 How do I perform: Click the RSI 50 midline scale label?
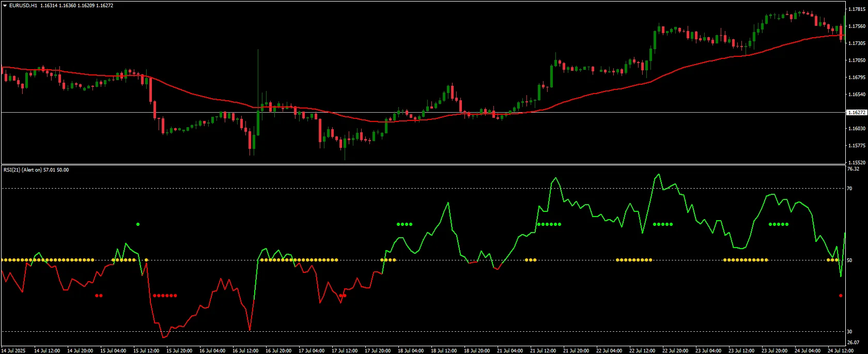(849, 260)
